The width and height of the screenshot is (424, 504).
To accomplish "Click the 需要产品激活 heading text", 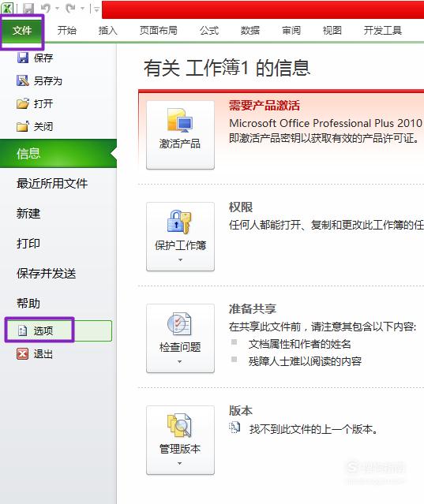I will (x=265, y=105).
